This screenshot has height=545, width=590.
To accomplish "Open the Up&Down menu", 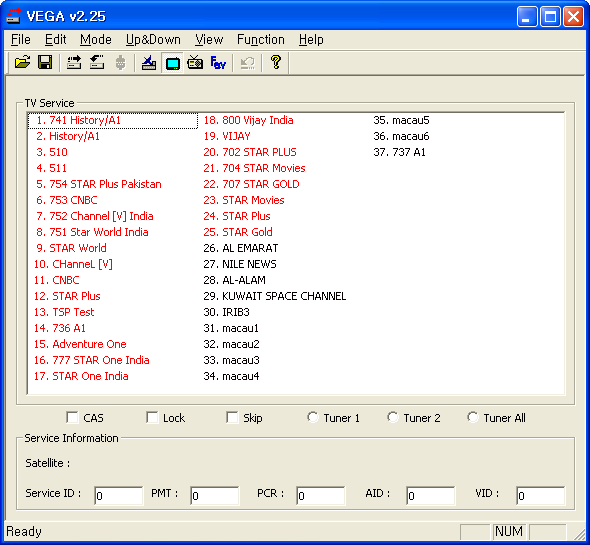I will (153, 40).
